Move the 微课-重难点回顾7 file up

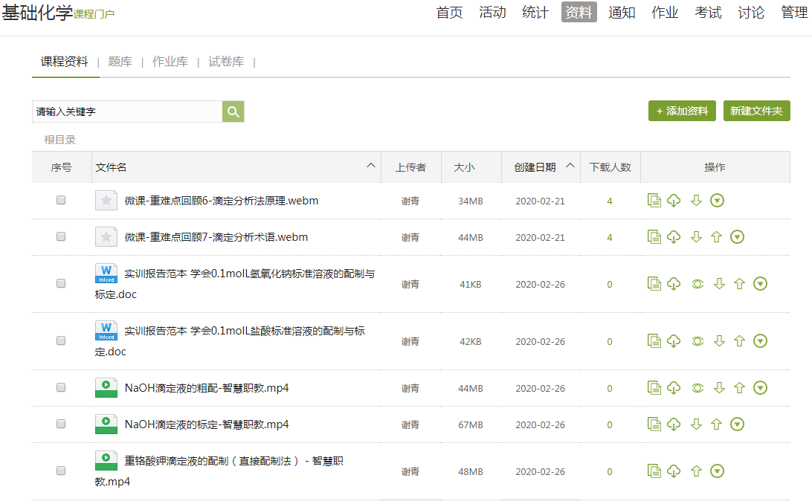[717, 237]
